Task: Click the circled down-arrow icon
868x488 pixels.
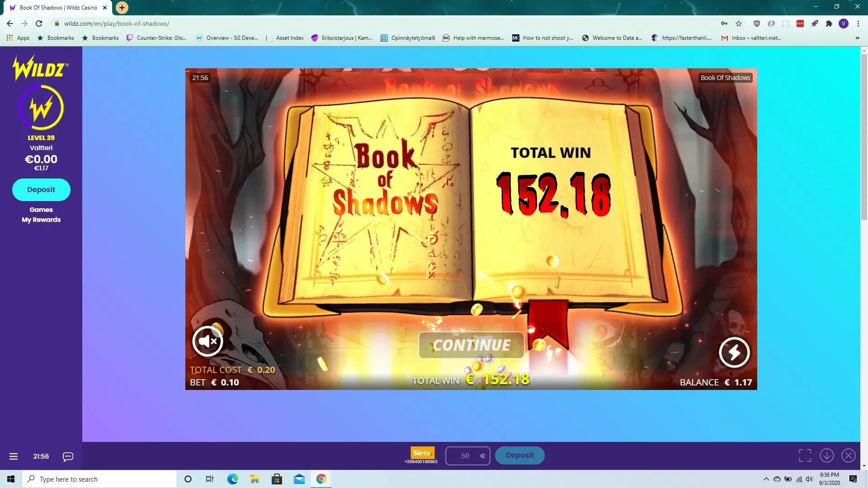Action: click(x=827, y=455)
